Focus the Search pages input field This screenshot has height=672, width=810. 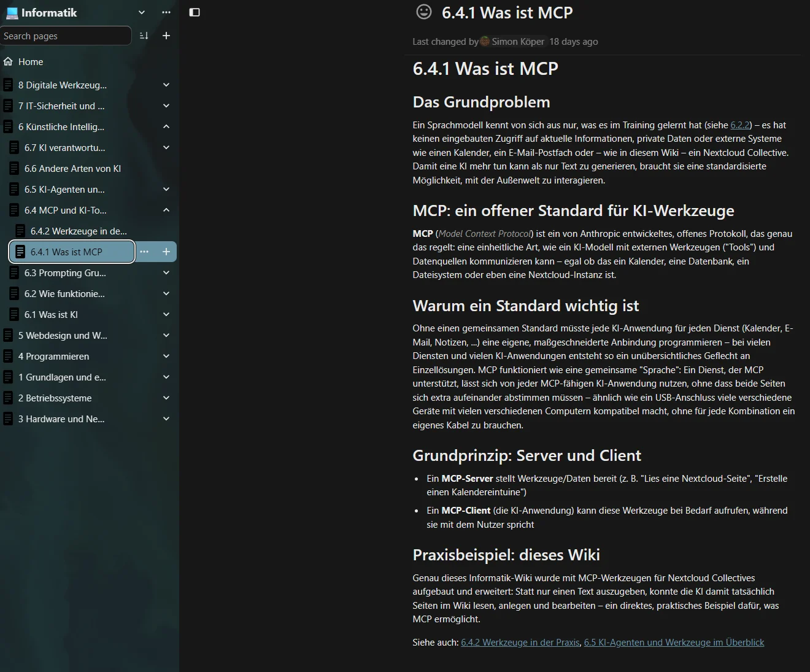point(66,36)
